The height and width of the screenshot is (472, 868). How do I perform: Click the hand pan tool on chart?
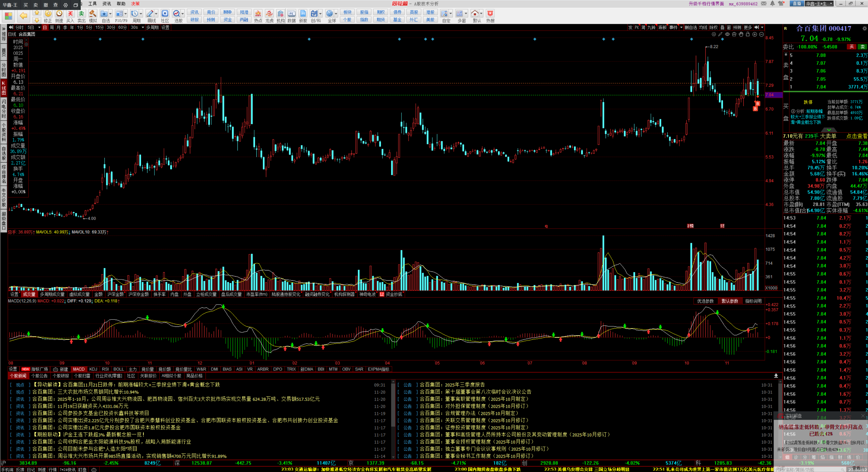(x=741, y=34)
